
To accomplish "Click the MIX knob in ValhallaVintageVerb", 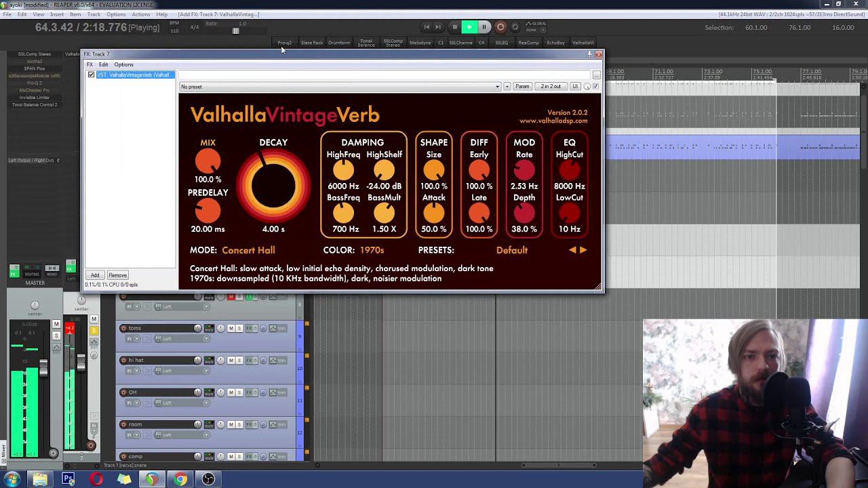I will 208,161.
